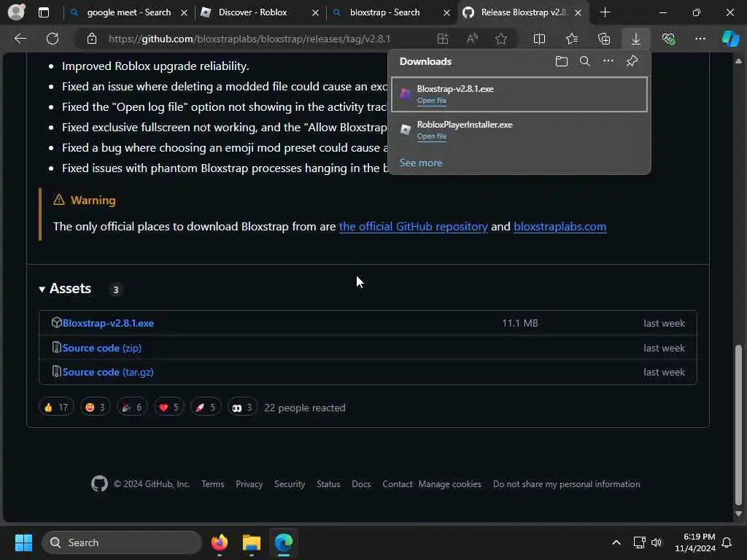Open split screen view icon
The image size is (747, 560).
539,39
